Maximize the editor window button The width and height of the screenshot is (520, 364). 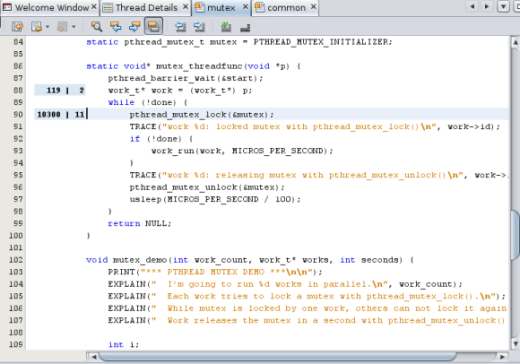(516, 7)
